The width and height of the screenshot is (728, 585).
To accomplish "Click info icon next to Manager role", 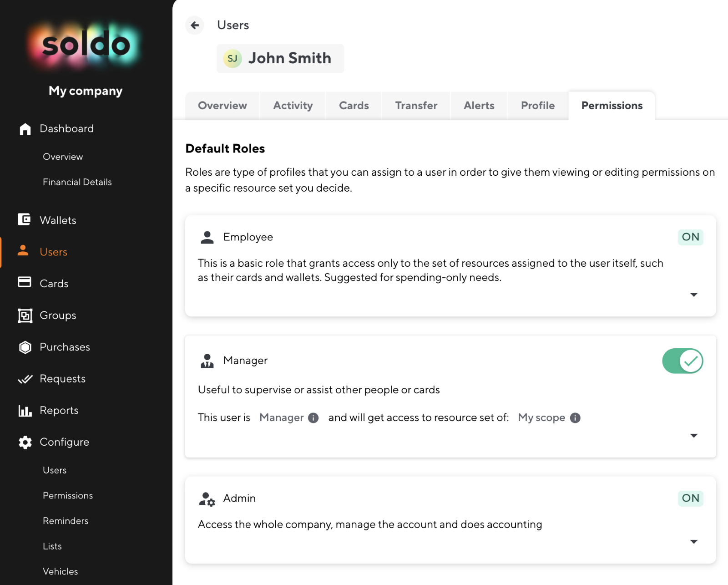I will click(x=313, y=418).
